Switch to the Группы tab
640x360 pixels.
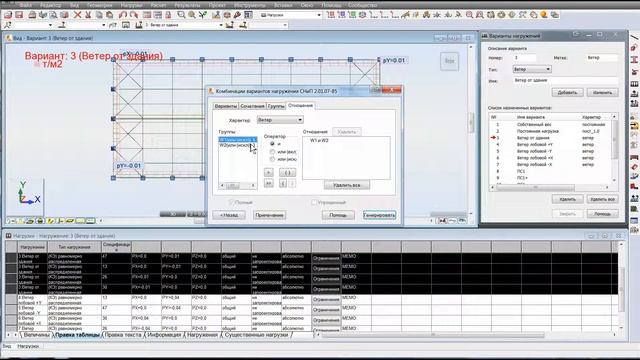coord(276,106)
